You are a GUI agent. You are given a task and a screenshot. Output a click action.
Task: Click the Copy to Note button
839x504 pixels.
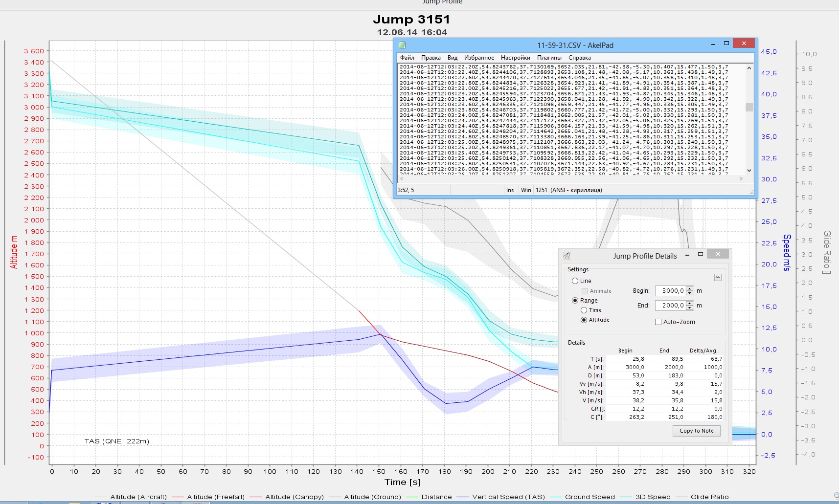(x=697, y=431)
